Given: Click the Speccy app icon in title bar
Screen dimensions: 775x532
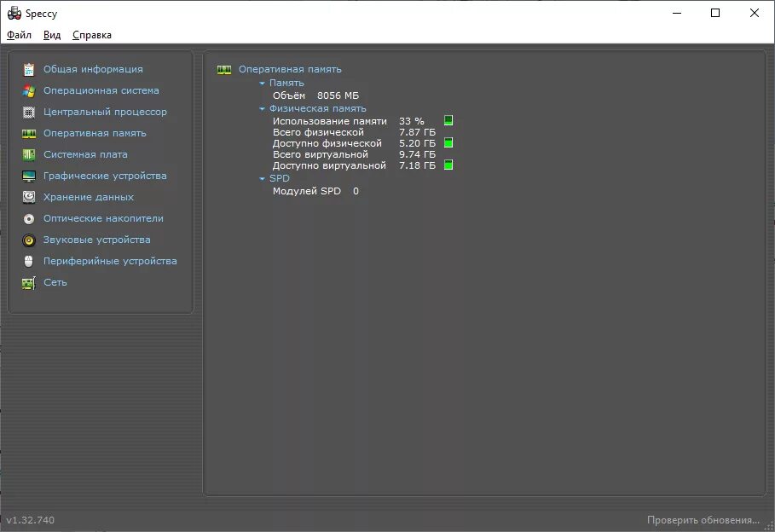Looking at the screenshot, I should [14, 14].
